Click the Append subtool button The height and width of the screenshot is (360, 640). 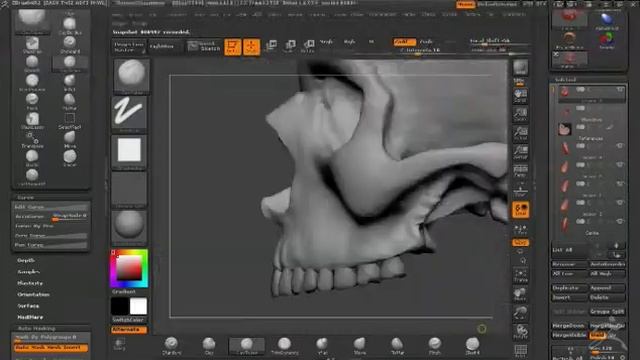(607, 288)
